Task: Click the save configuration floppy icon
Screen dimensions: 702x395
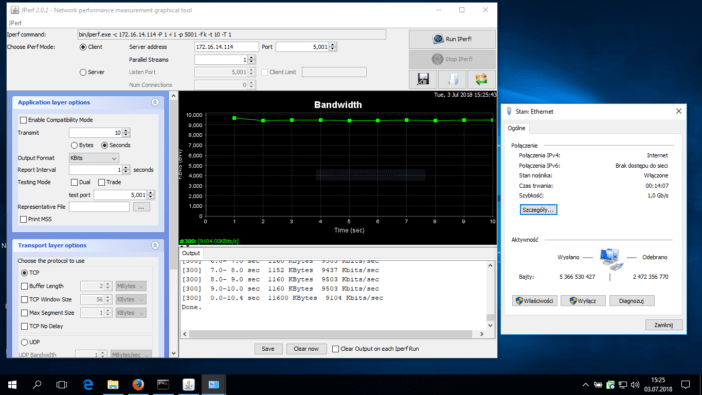Action: (423, 79)
